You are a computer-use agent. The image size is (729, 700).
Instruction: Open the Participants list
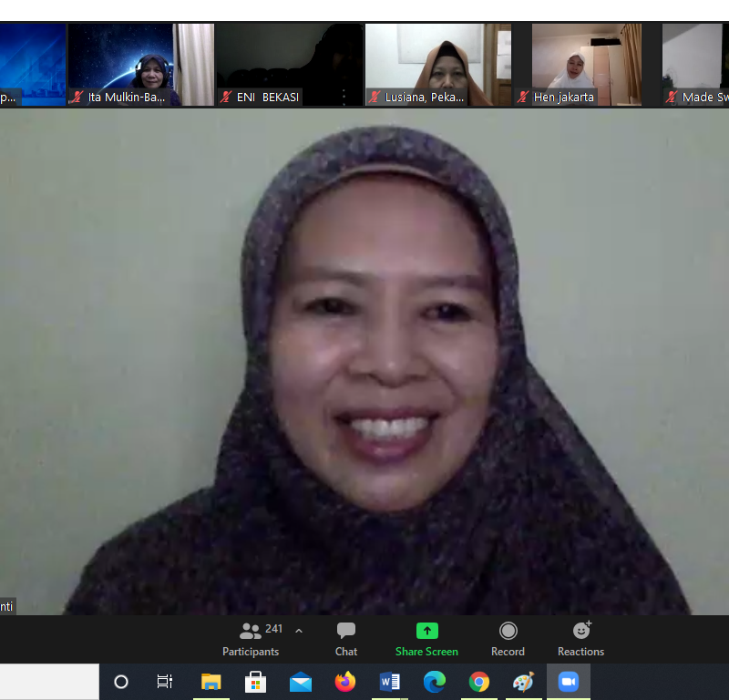coord(252,638)
